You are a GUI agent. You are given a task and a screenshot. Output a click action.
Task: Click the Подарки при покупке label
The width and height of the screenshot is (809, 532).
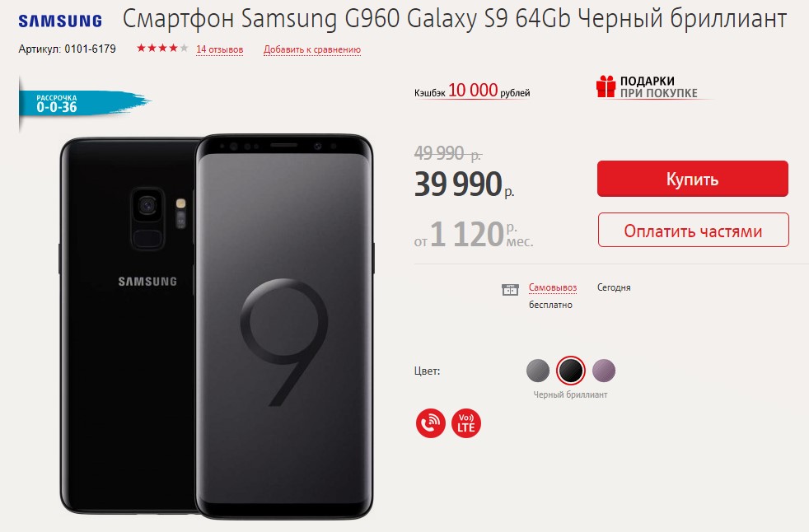[x=658, y=86]
